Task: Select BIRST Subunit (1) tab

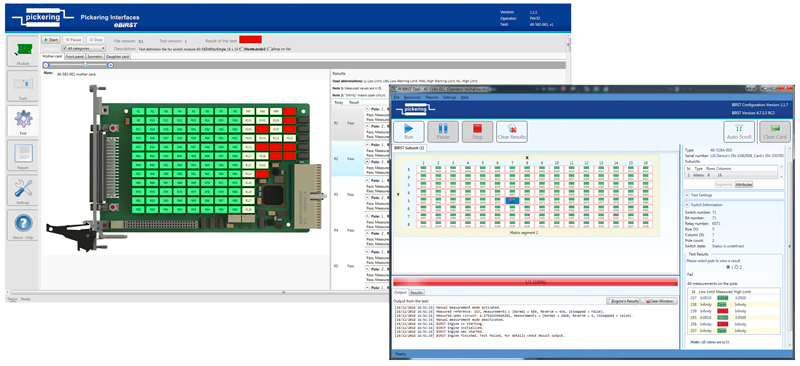Action: [x=409, y=148]
